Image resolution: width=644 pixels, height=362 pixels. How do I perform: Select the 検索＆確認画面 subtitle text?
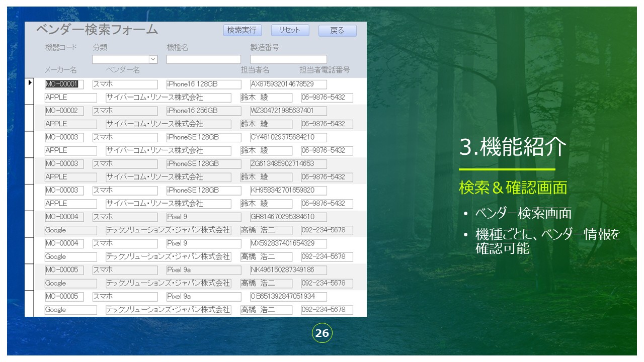point(513,188)
